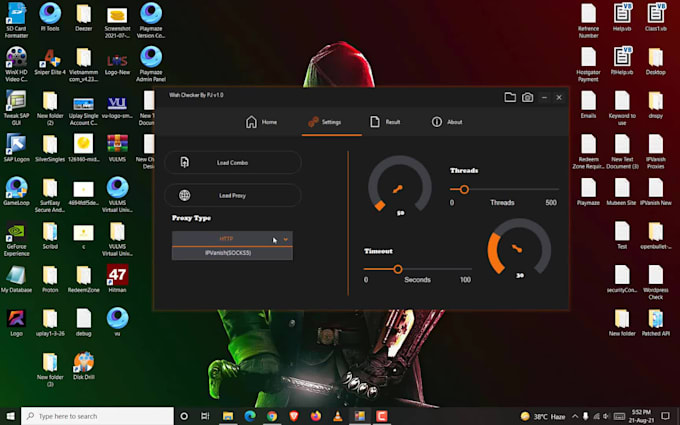Select IPVanish(SOCKS5) from the proxy type list
The height and width of the screenshot is (425, 680).
(232, 253)
